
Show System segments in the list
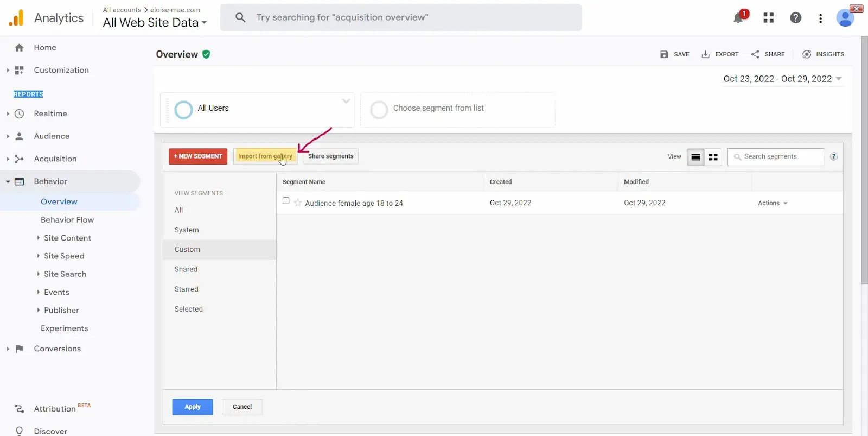[187, 230]
